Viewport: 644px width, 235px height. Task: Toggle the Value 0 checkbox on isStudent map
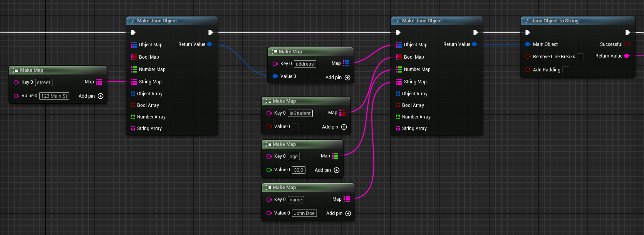(295, 127)
